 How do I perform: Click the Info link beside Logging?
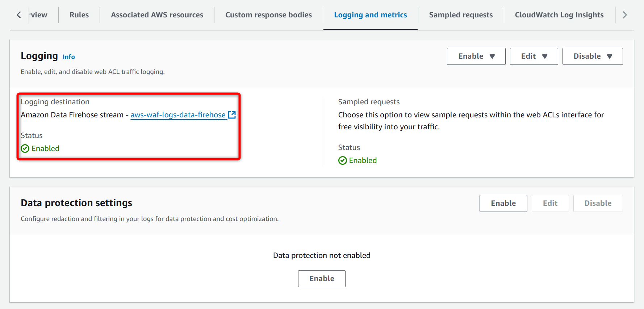pyautogui.click(x=68, y=57)
